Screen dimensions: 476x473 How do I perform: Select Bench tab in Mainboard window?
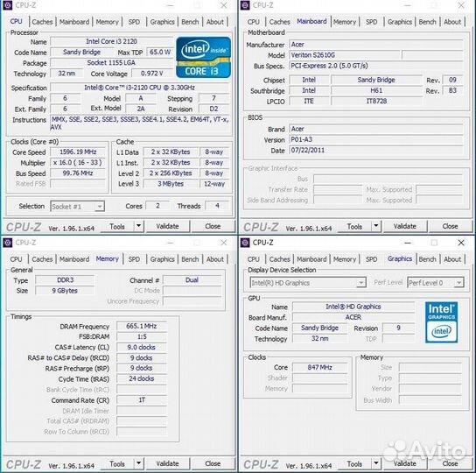(427, 22)
